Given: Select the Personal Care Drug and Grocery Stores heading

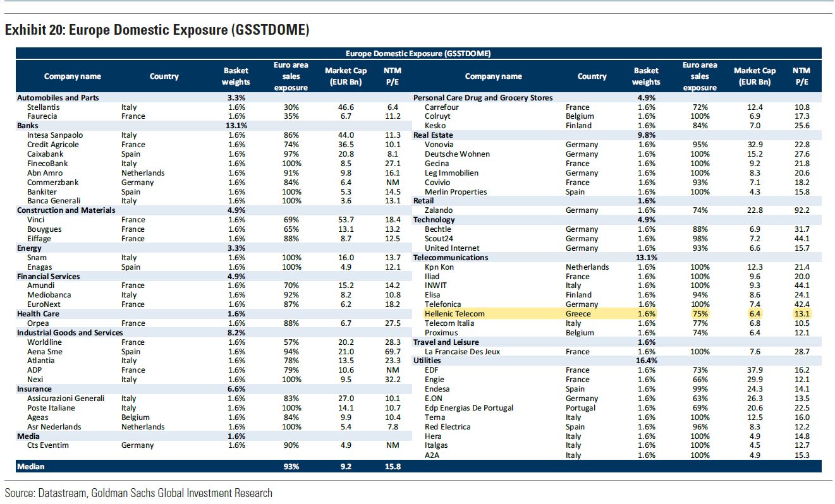Looking at the screenshot, I should tap(482, 97).
